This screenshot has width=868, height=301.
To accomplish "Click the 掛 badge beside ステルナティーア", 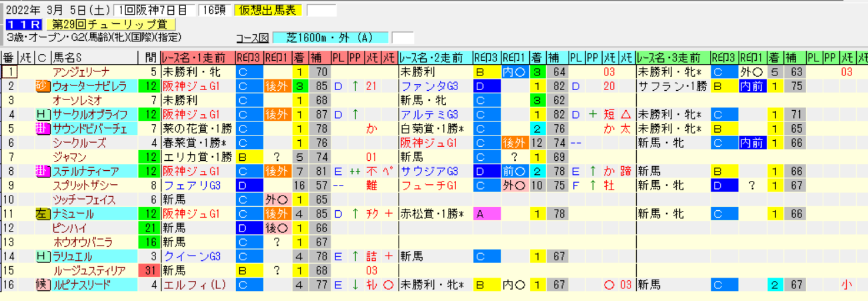I will point(41,172).
